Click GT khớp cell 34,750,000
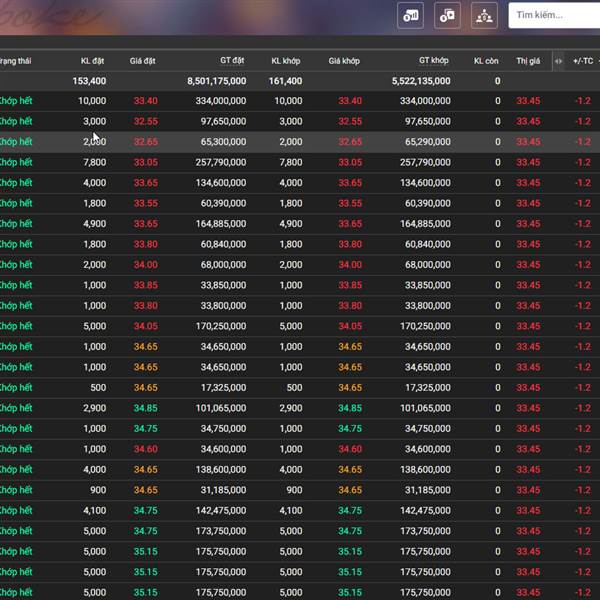 pyautogui.click(x=428, y=429)
